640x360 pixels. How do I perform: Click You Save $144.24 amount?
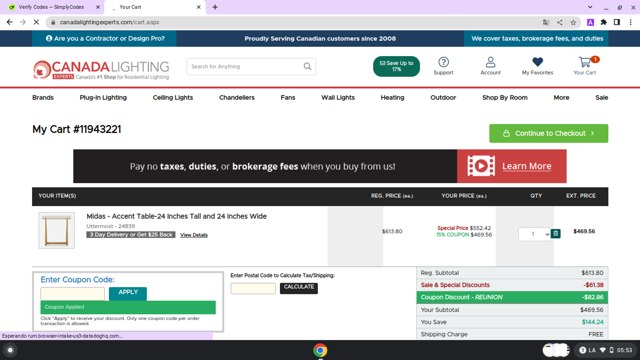[x=592, y=322]
